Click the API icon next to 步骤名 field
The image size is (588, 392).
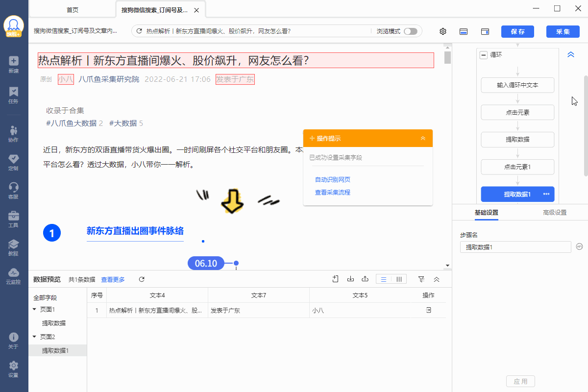coord(579,247)
